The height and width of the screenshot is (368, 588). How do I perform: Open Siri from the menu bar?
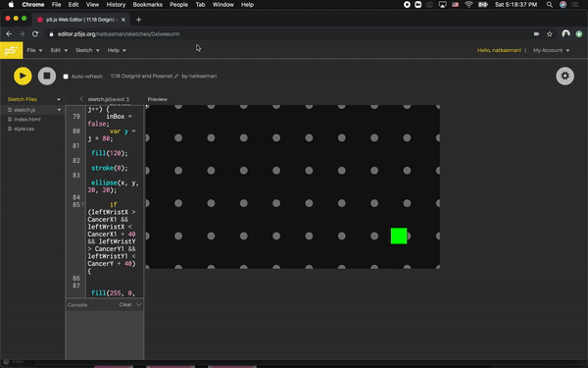pos(563,5)
